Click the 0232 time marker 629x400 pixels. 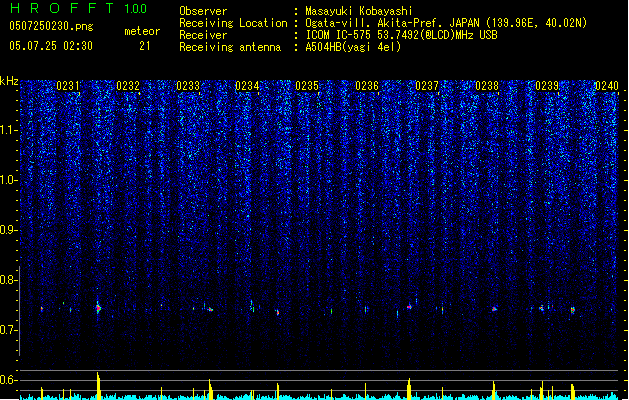[x=128, y=86]
